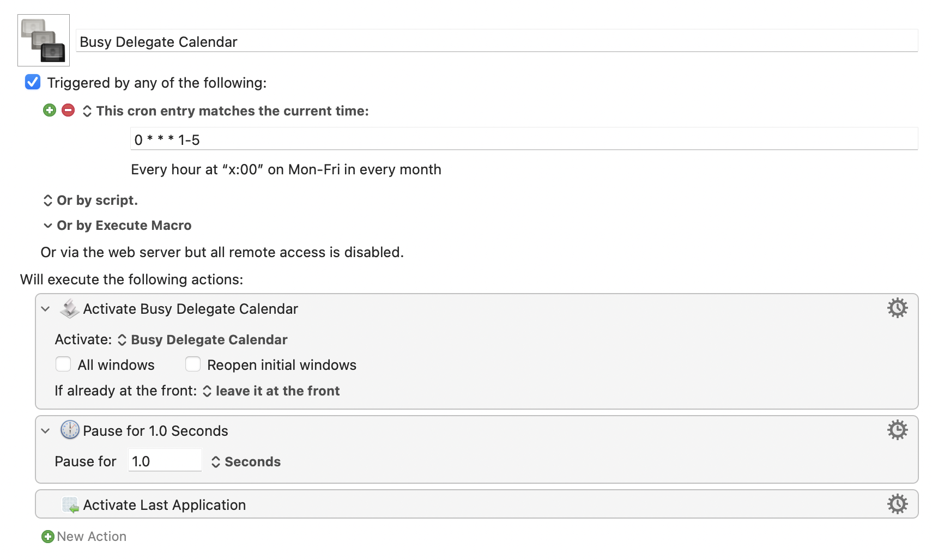
Task: Open gear menu for Activate Last Application
Action: coord(897,504)
